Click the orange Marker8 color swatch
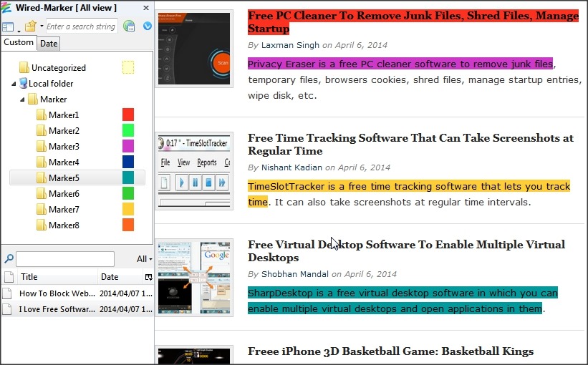Image resolution: width=588 pixels, height=365 pixels. [x=128, y=225]
